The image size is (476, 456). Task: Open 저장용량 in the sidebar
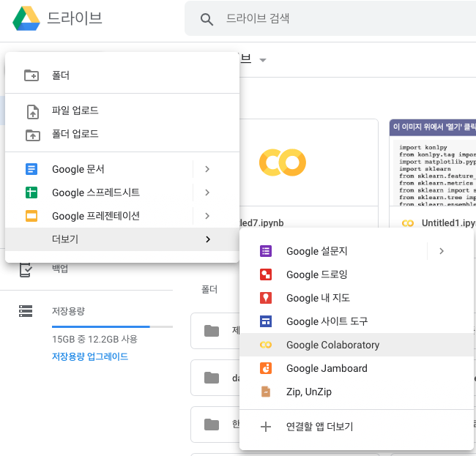pos(68,311)
